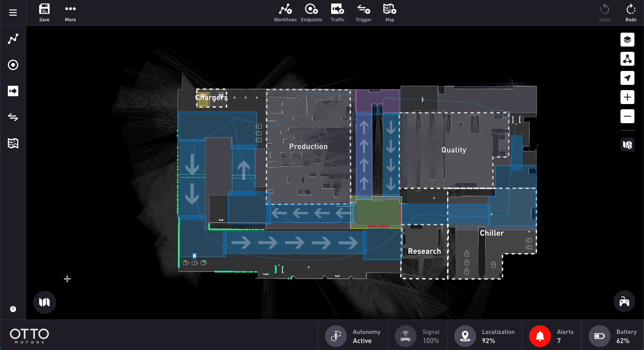
Task: Open the More options menu
Action: point(70,13)
